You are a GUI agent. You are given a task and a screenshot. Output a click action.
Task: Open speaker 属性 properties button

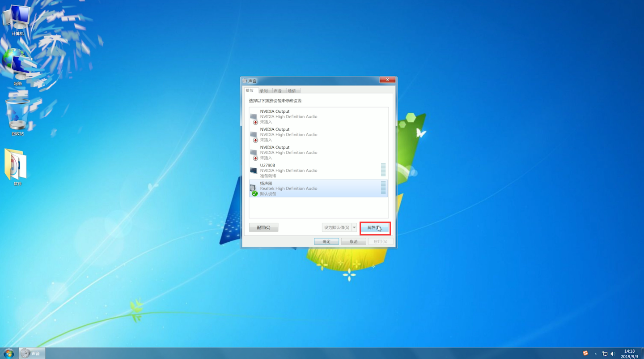[374, 227]
